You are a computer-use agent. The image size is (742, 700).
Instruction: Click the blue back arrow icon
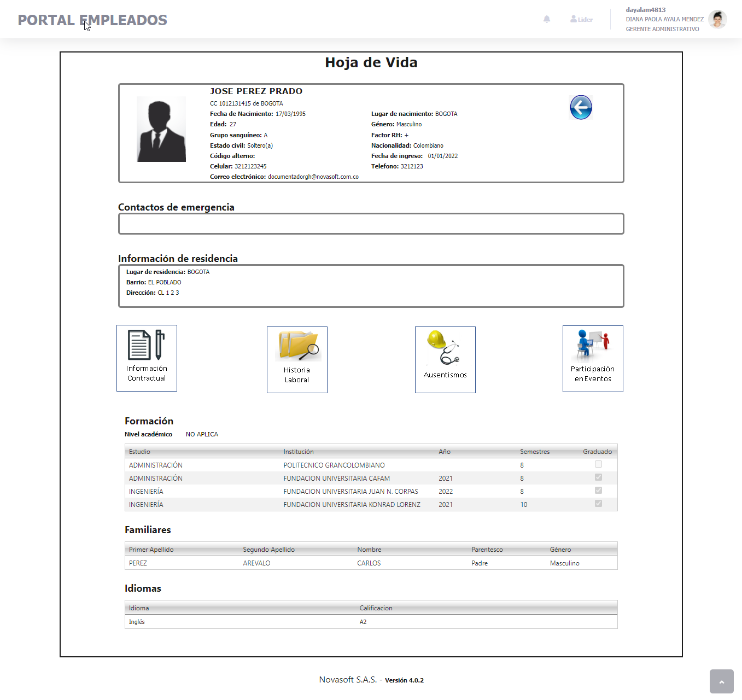click(581, 107)
